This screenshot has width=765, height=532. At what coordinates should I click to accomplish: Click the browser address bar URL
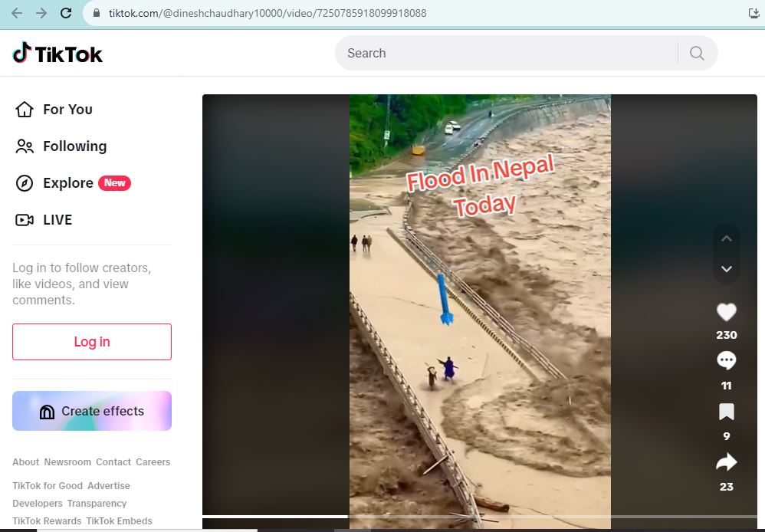(268, 13)
